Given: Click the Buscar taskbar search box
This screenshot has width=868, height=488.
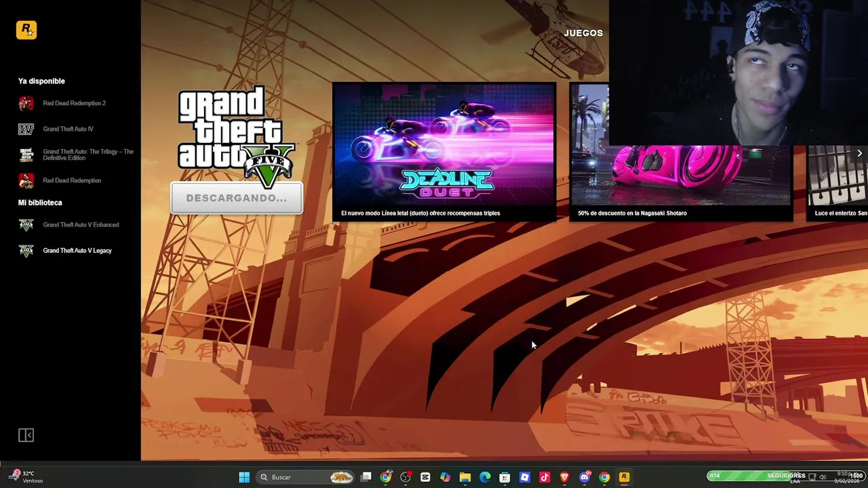Looking at the screenshot, I should tap(306, 477).
